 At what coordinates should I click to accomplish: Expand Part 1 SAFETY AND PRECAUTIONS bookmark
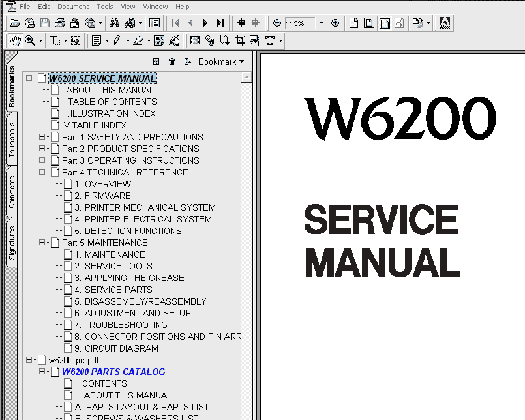point(42,137)
